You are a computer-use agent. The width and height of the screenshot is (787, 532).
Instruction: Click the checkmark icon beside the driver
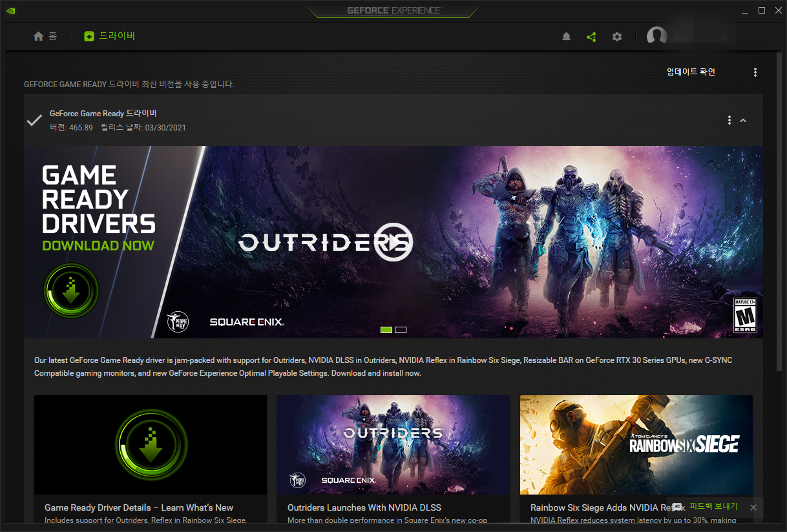pyautogui.click(x=34, y=121)
